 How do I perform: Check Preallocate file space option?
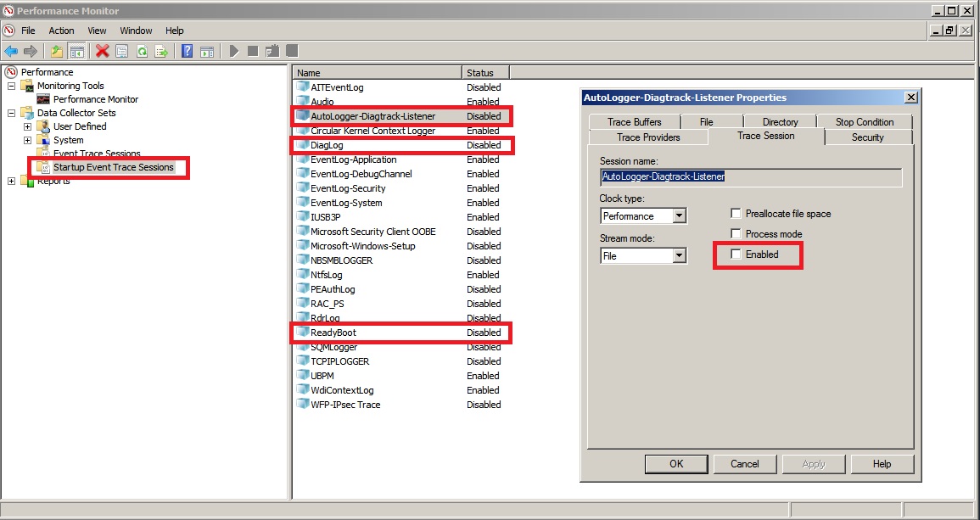point(736,214)
